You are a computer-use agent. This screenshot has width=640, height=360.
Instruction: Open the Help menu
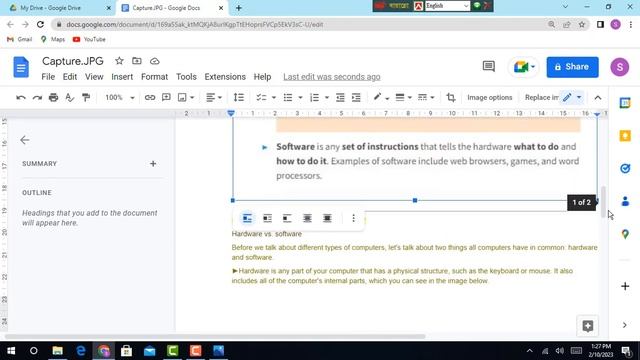[x=262, y=77]
